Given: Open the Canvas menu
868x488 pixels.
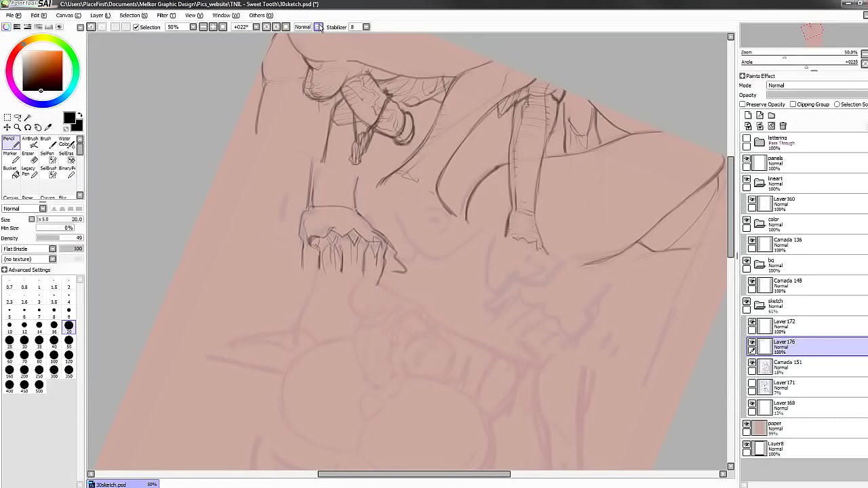Looking at the screenshot, I should click(68, 15).
